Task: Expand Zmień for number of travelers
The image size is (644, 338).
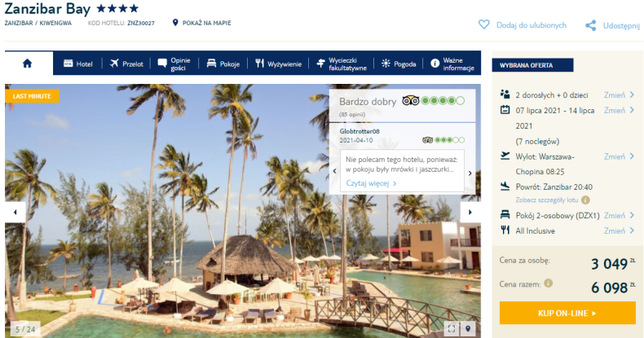Action: [x=619, y=94]
